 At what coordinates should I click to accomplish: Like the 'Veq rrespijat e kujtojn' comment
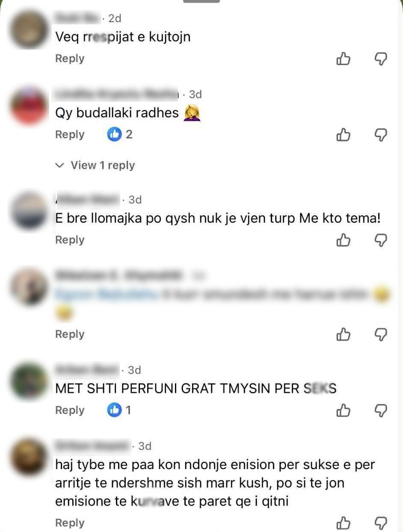(x=343, y=59)
